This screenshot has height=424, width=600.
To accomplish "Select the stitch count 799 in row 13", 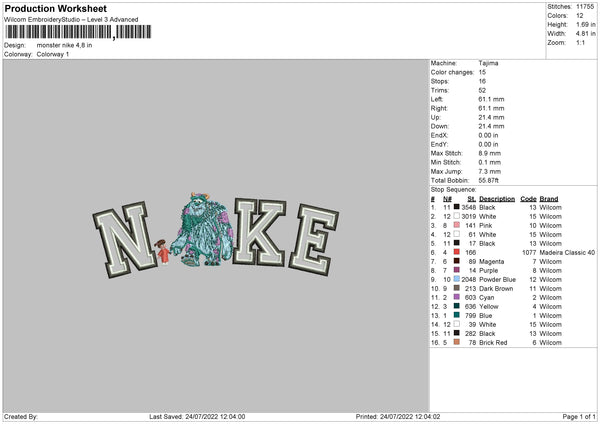I will (470, 316).
